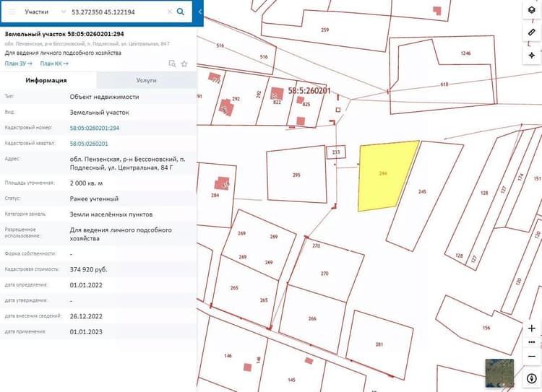Select the ruler measurement tool

coord(532,32)
